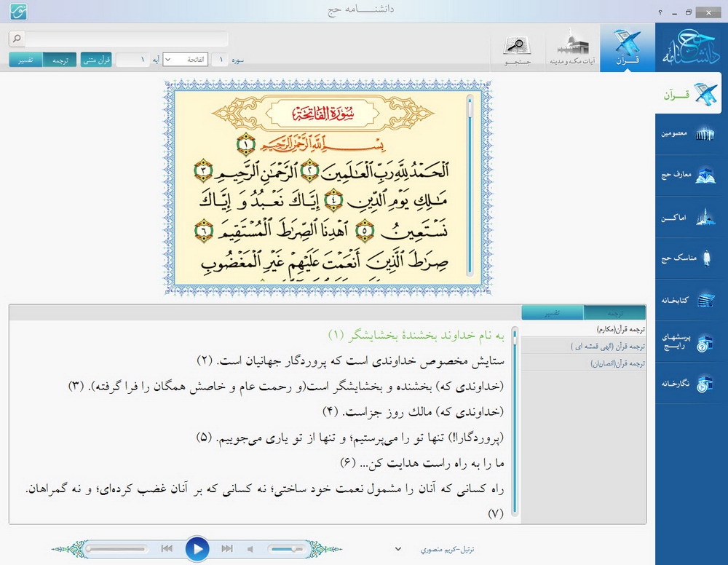Open the الفاتحة surah dropdown
The image size is (728, 565).
[185, 60]
